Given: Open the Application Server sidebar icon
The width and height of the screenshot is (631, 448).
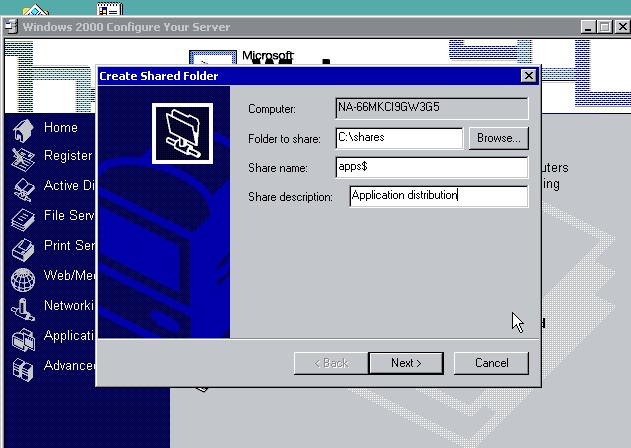Looking at the screenshot, I should click(23, 339).
